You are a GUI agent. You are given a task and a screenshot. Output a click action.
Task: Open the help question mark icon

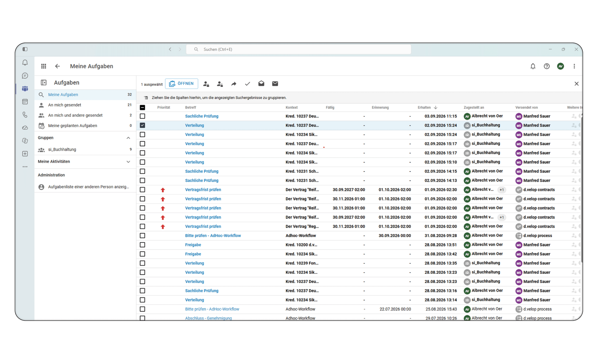point(547,66)
